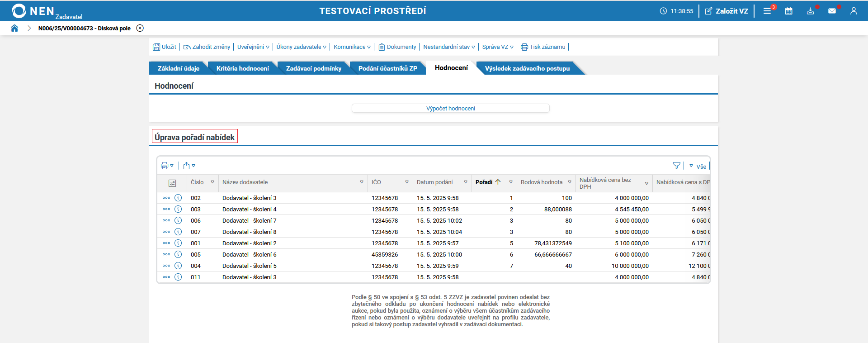
Task: Open filter dropdown for Název dodavatele column
Action: click(x=362, y=182)
